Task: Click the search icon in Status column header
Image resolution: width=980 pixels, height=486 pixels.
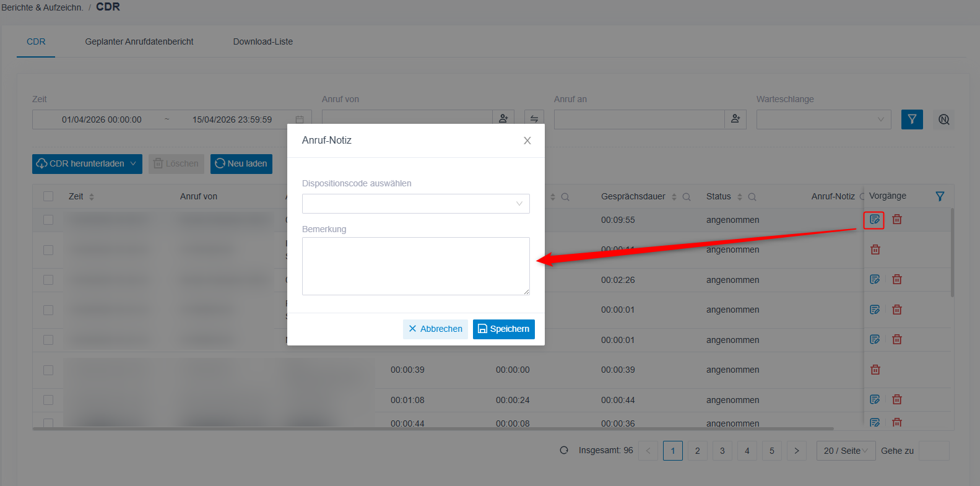Action: pos(752,197)
